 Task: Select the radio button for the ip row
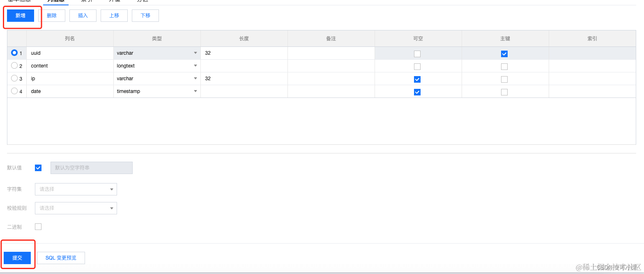pos(14,79)
